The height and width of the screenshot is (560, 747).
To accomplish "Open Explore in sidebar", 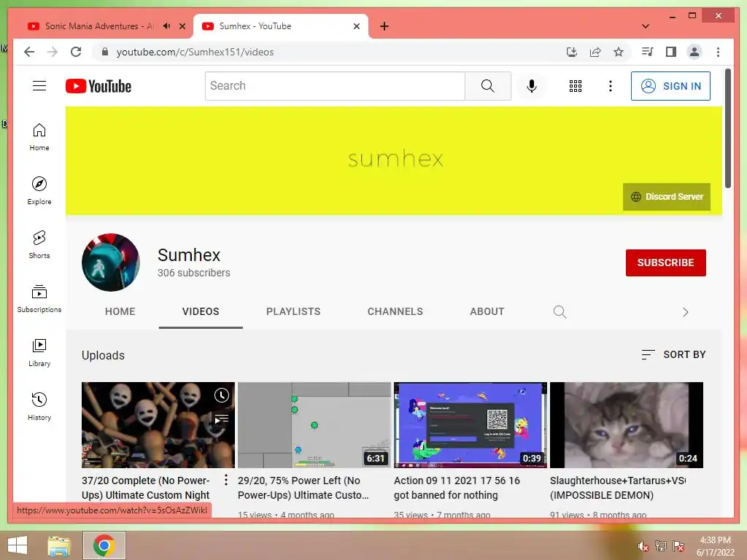I will point(39,190).
